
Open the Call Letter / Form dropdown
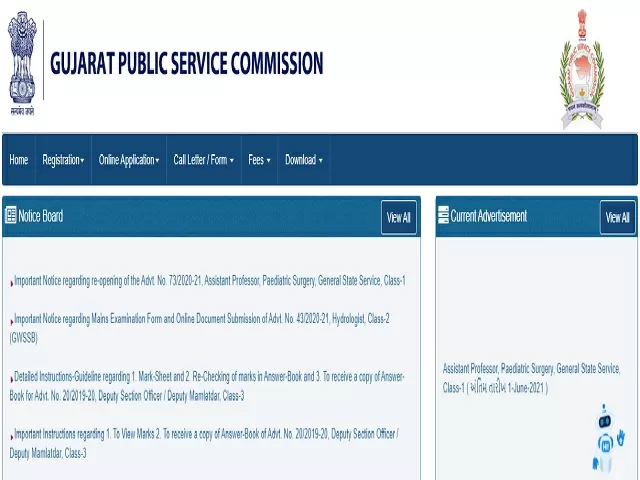click(x=204, y=160)
